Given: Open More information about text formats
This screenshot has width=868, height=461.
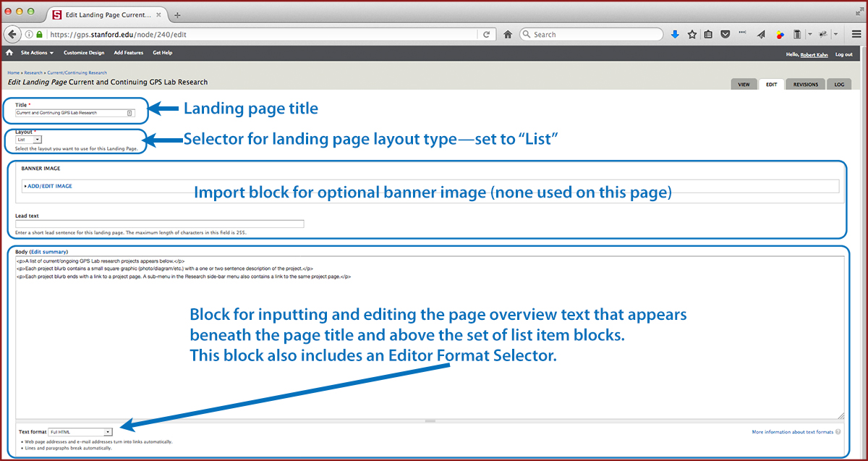Looking at the screenshot, I should [792, 432].
